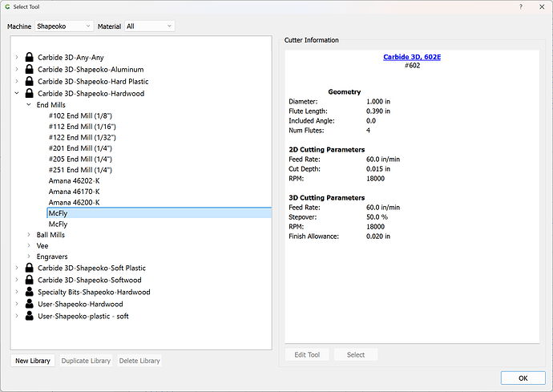
Task: Select the Amana 46200-K tool
Action: 74,202
